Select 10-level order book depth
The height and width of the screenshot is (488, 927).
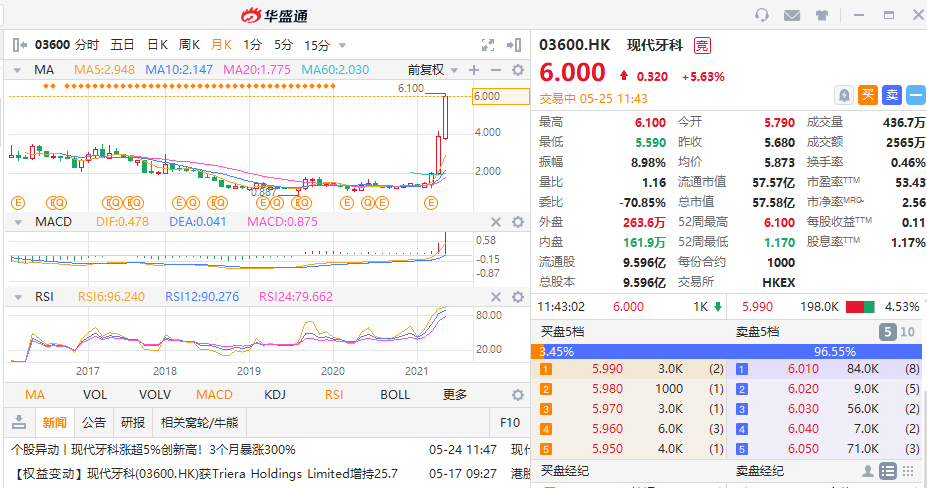tap(907, 332)
